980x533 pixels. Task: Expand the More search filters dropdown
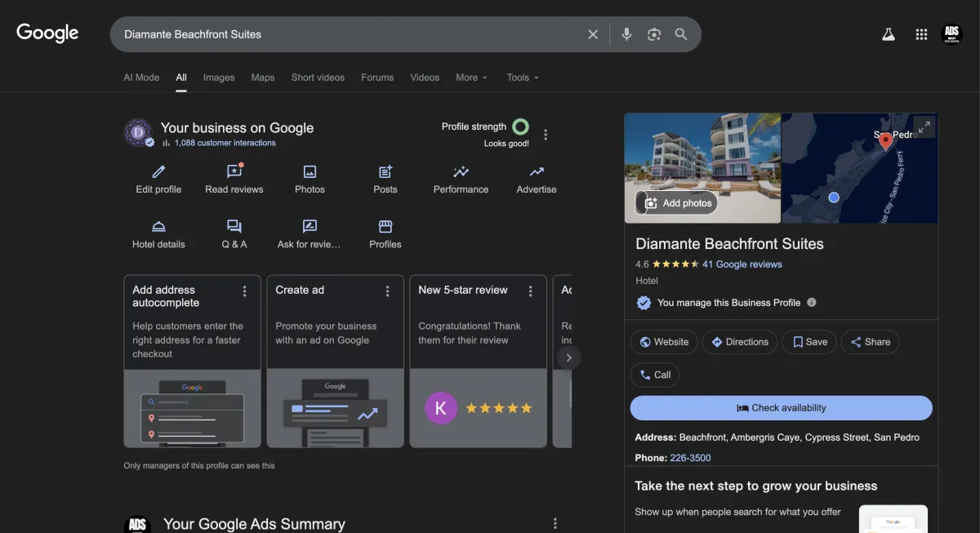pyautogui.click(x=471, y=78)
